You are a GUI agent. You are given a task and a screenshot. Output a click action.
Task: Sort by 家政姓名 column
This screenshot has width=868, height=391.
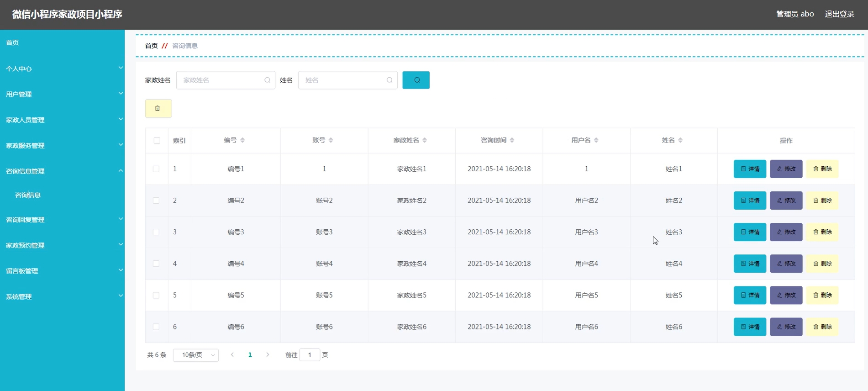425,140
